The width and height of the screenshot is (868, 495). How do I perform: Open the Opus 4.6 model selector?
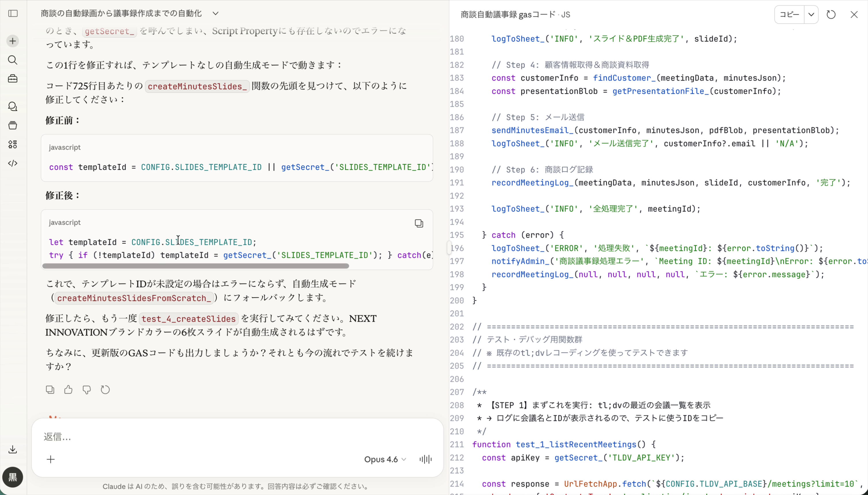pyautogui.click(x=385, y=459)
